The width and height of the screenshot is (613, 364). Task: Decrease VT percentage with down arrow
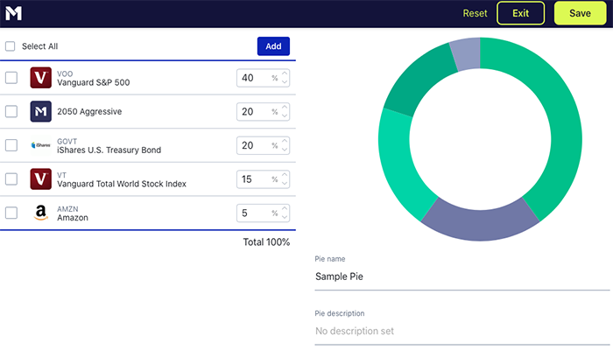(285, 183)
